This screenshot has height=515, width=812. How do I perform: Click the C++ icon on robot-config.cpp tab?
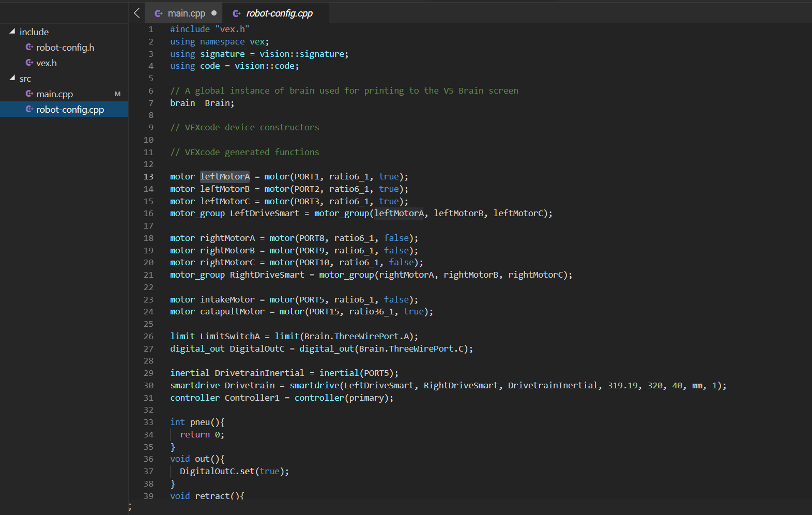click(237, 13)
